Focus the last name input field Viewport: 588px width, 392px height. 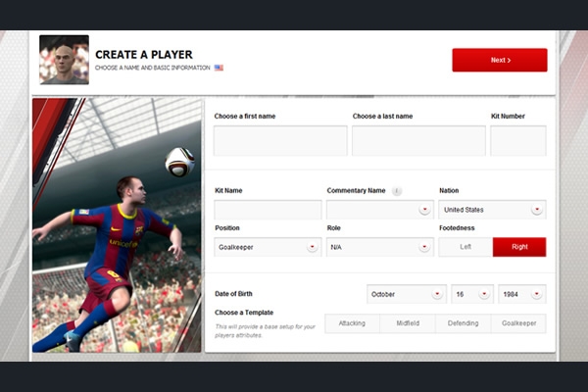pos(418,141)
